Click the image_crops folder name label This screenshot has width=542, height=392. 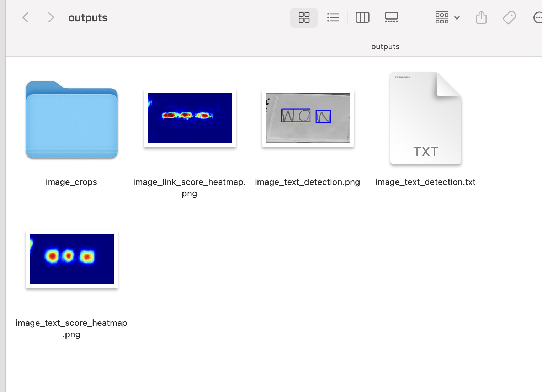tap(71, 182)
